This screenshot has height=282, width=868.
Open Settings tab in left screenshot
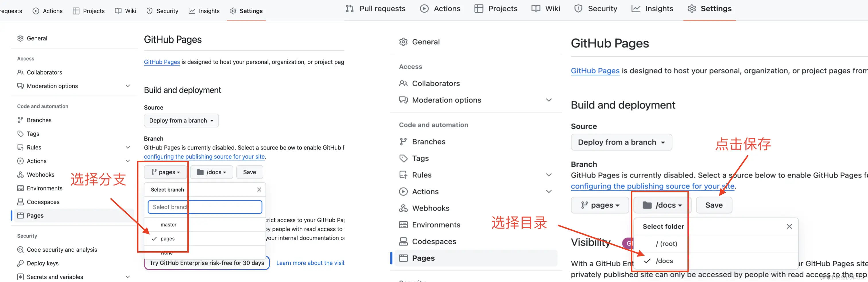[x=246, y=11]
